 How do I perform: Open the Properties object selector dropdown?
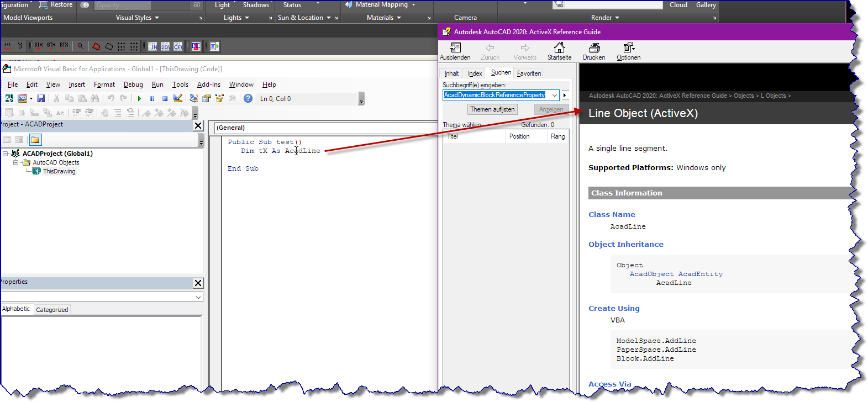(198, 297)
